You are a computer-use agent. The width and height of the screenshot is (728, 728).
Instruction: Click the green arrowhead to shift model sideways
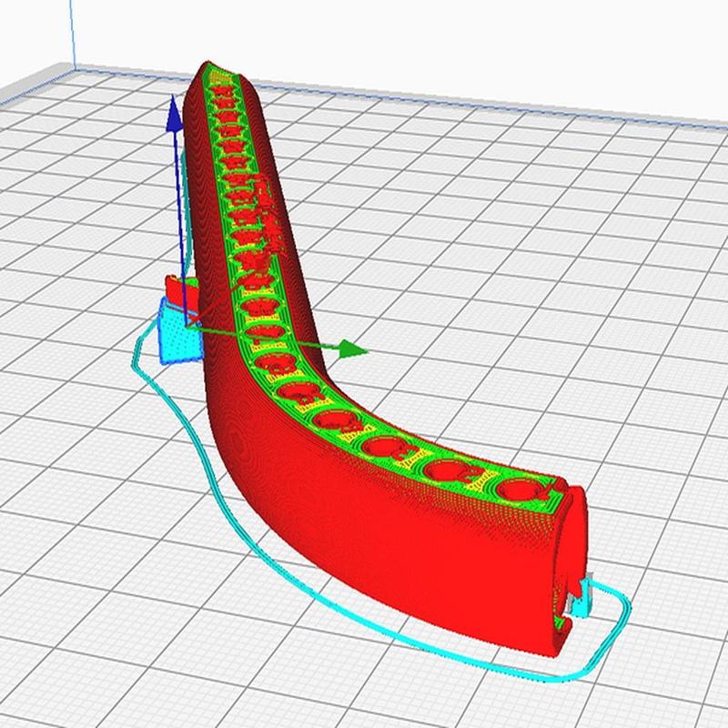coord(349,346)
